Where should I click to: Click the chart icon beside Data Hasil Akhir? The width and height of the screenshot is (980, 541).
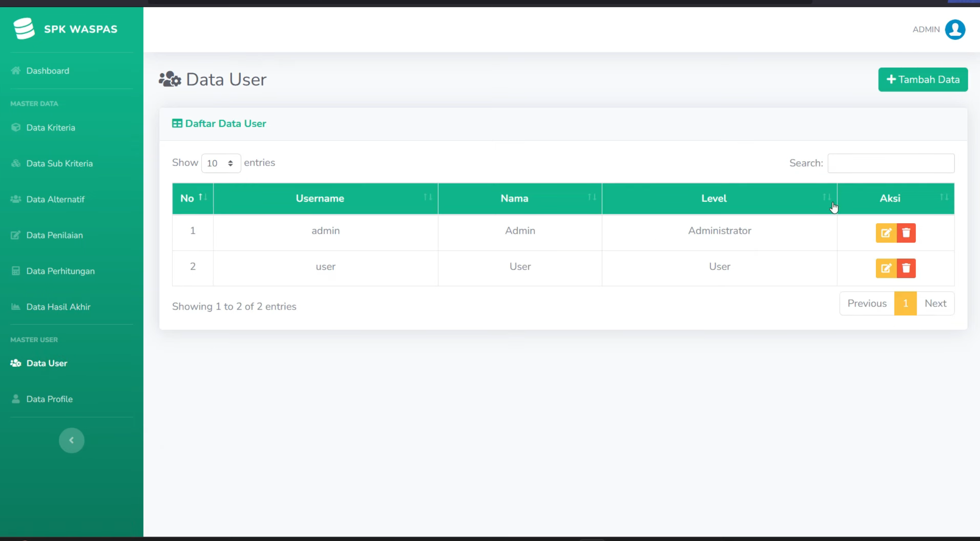(x=16, y=307)
